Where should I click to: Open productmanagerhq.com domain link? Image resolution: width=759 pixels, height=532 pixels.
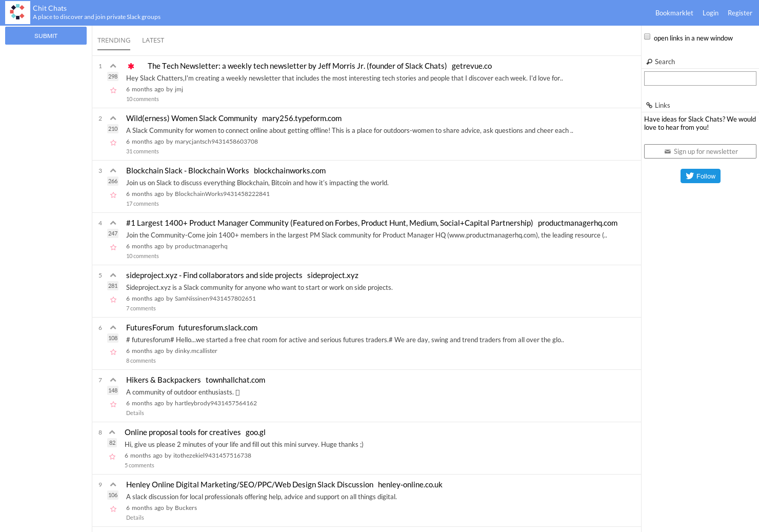[x=577, y=223]
